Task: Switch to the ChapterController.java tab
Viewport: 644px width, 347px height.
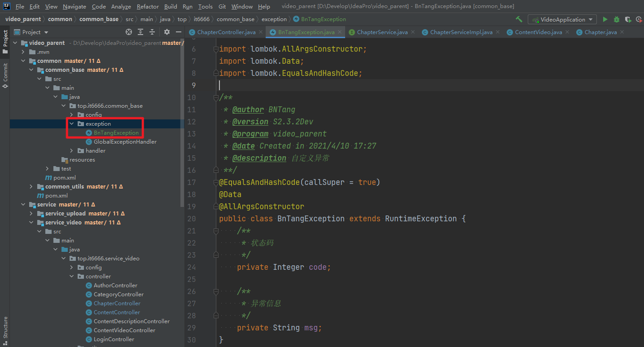Action: click(x=226, y=32)
